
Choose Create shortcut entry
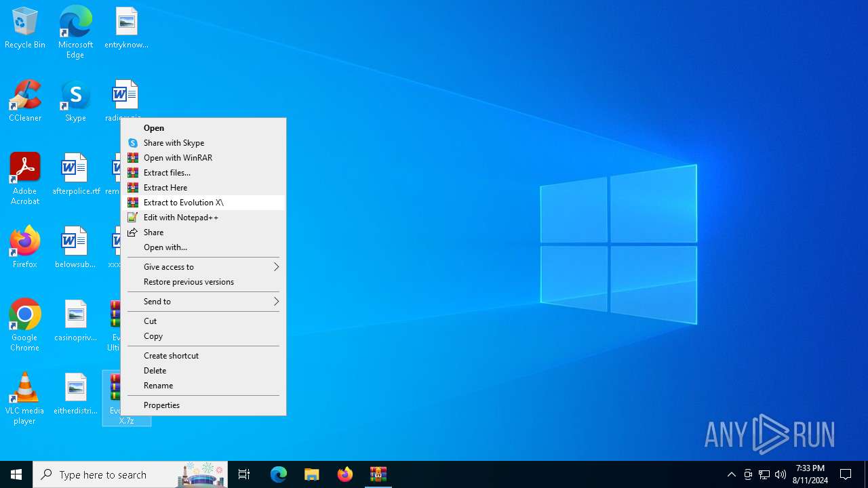click(x=203, y=356)
